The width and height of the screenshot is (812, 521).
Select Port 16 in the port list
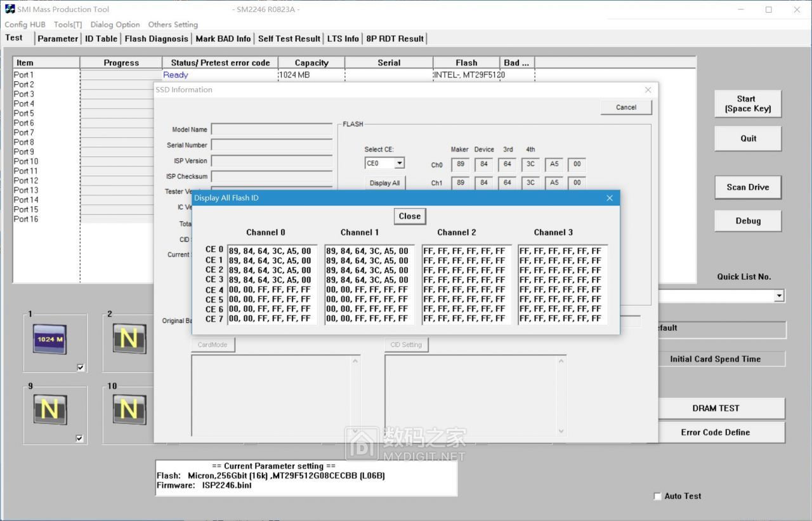click(x=26, y=219)
